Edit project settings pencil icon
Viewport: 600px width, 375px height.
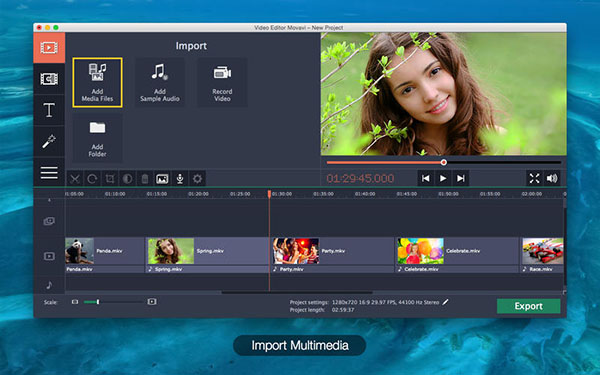445,302
